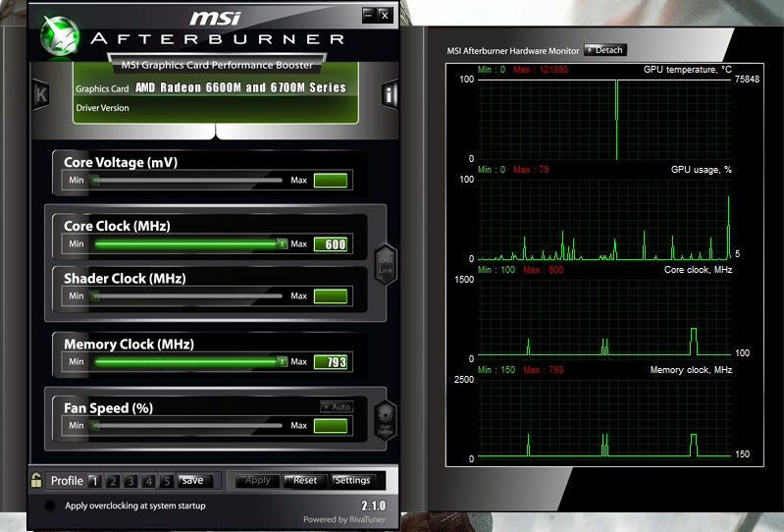Viewport: 784px width, 532px height.
Task: Click the Driver Version label
Action: coord(102,108)
